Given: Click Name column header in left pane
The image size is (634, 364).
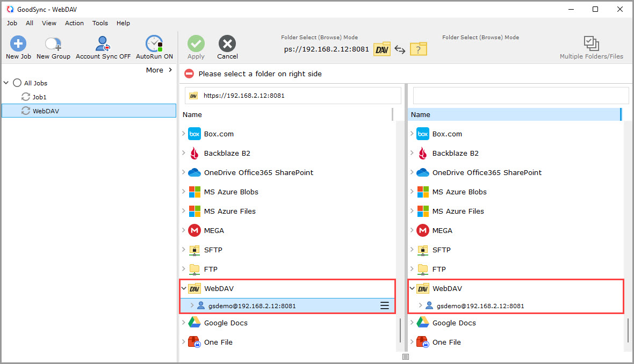Looking at the screenshot, I should [286, 114].
